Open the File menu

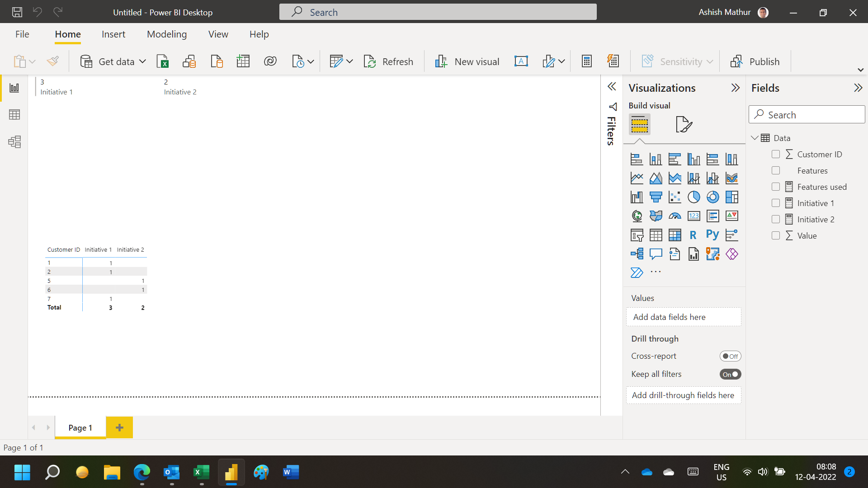22,34
